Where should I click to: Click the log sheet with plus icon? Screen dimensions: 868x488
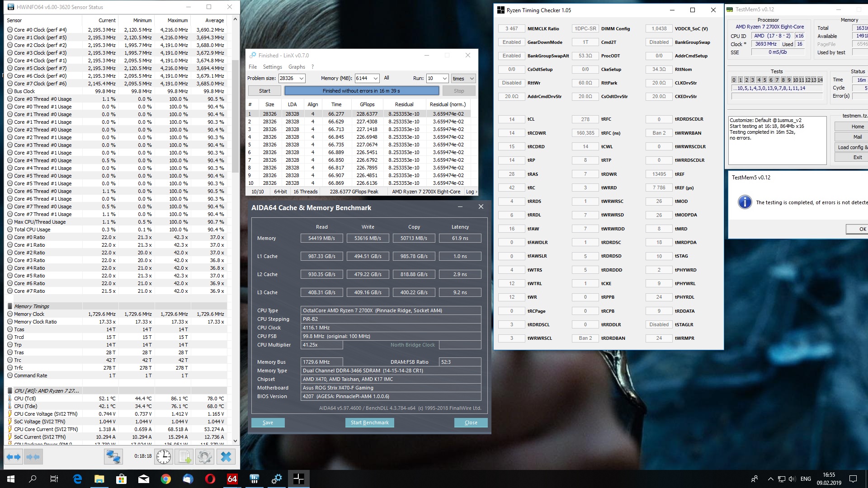click(x=184, y=457)
